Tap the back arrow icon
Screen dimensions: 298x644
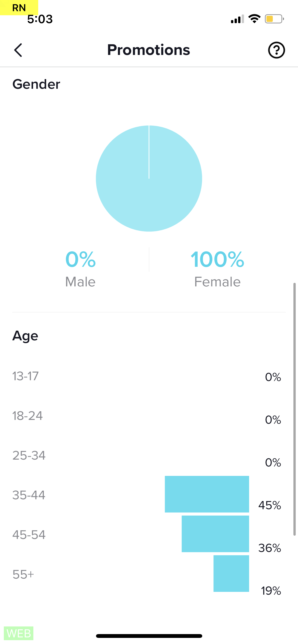point(18,50)
